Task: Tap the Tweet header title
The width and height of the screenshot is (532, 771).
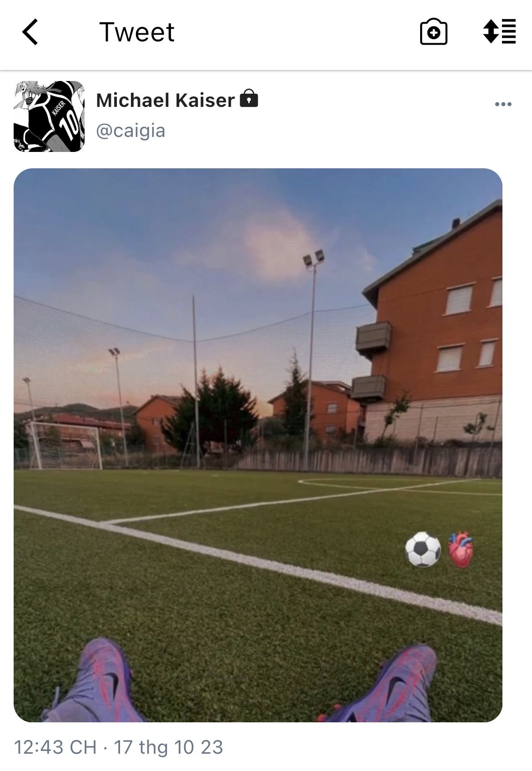Action: click(x=137, y=32)
